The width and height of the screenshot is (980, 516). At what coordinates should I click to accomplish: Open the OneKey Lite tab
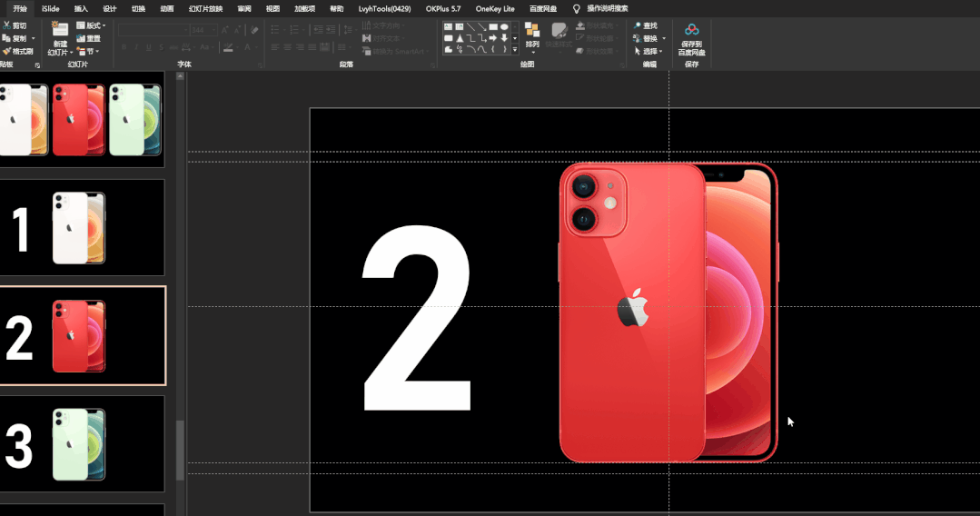coord(495,9)
